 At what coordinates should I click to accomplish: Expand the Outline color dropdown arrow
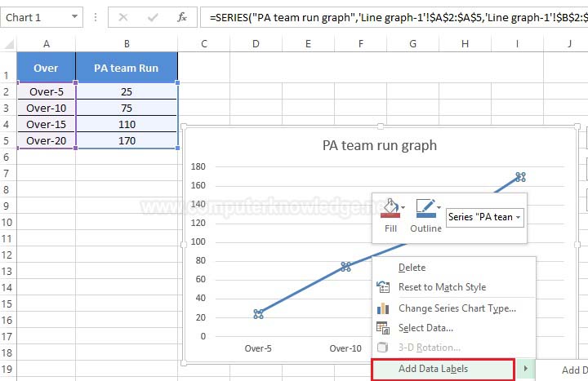tap(439, 207)
